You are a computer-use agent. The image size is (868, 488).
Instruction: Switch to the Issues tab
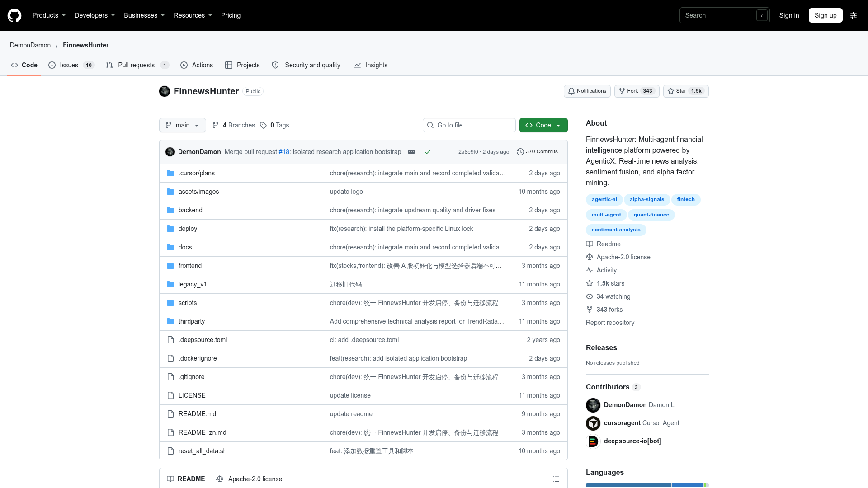coord(71,65)
